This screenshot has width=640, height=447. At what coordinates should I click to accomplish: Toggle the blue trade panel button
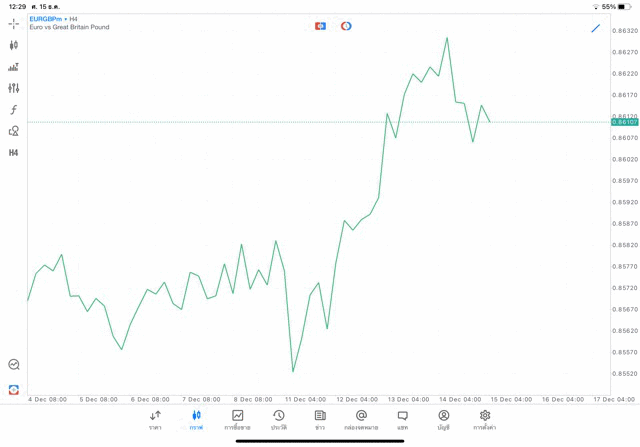320,26
